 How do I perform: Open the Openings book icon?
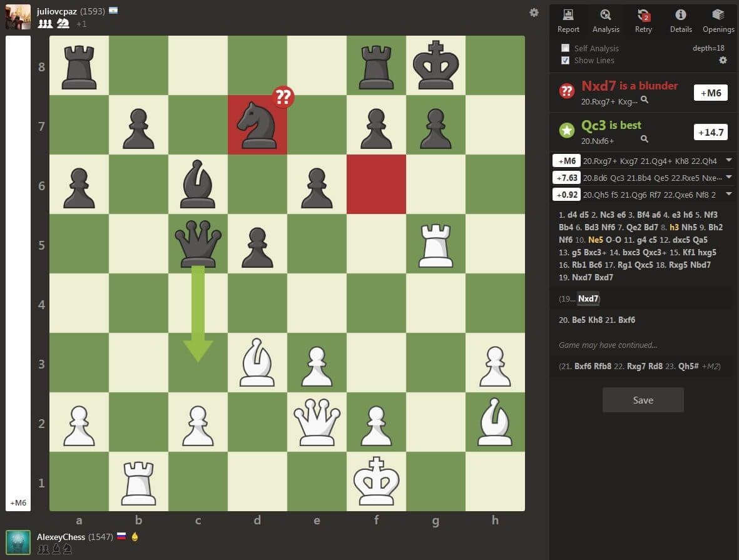point(718,14)
